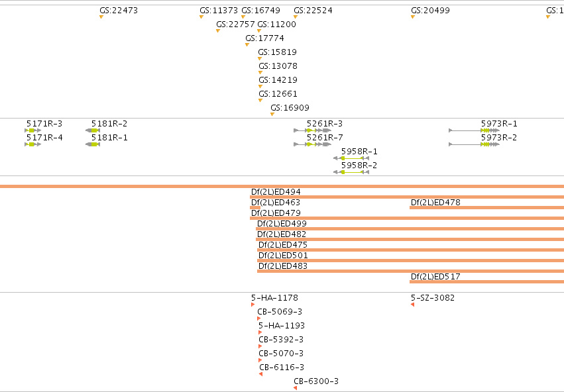Click the CB-5392-3 label

click(x=281, y=340)
